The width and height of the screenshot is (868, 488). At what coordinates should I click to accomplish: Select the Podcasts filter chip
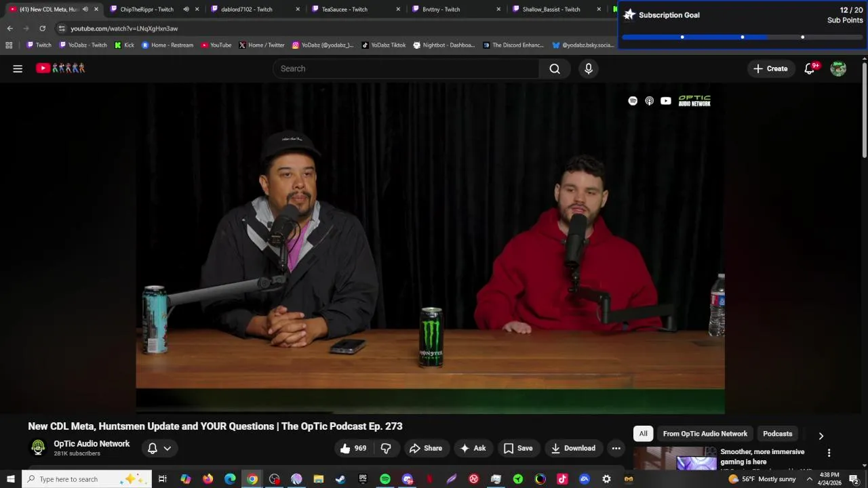(x=777, y=434)
